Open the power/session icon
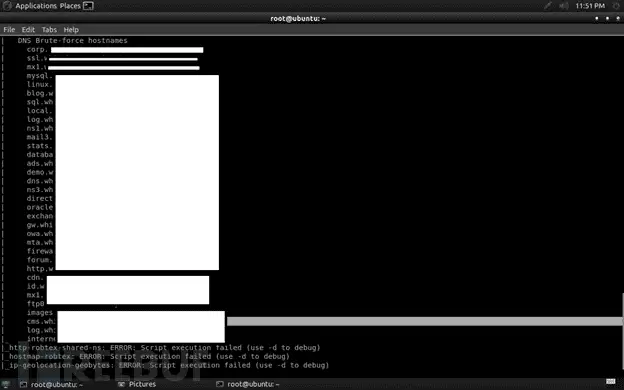 (616, 6)
